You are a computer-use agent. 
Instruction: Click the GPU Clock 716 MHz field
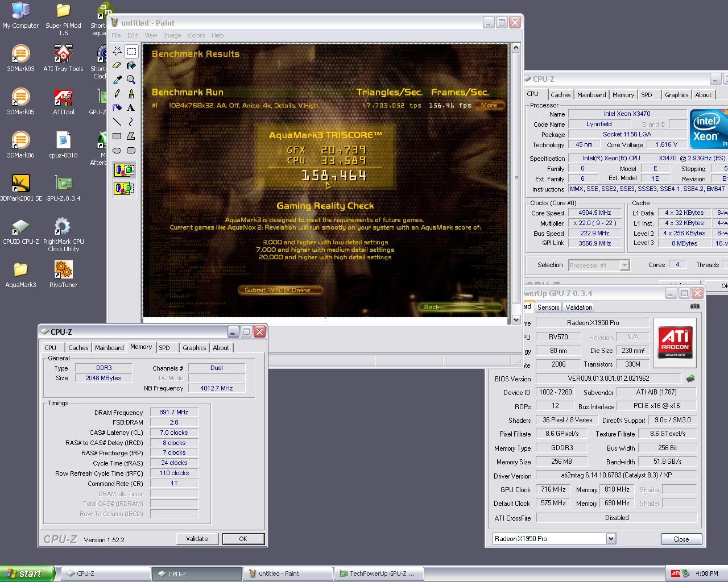tap(553, 489)
